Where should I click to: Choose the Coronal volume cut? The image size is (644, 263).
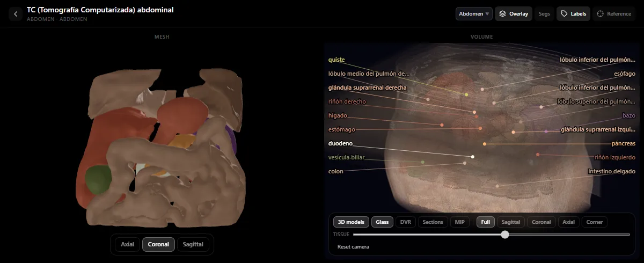(x=541, y=222)
